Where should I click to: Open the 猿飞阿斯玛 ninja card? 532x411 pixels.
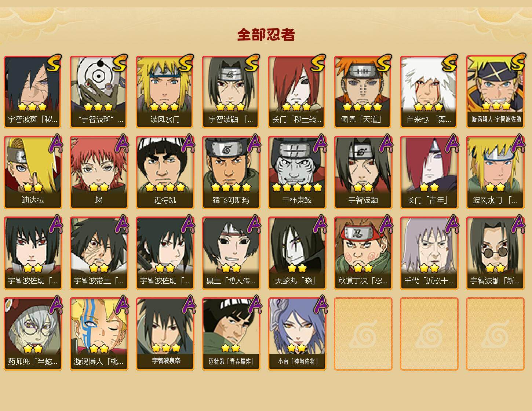pyautogui.click(x=231, y=172)
